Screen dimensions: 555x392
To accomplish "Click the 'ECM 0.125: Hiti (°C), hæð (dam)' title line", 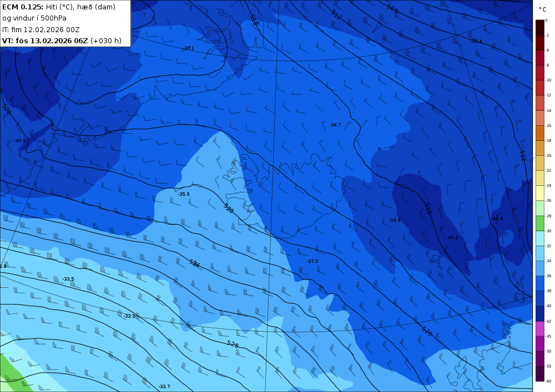I will 59,7.
